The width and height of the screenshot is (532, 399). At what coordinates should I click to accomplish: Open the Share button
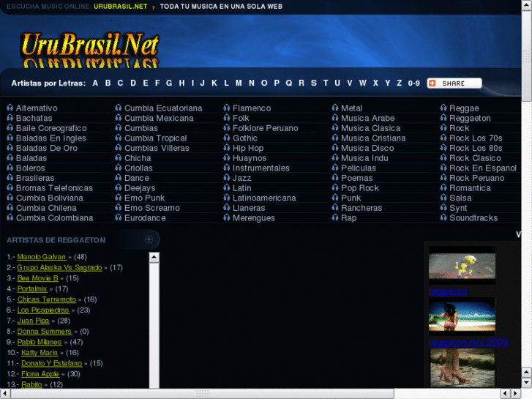[x=454, y=83]
